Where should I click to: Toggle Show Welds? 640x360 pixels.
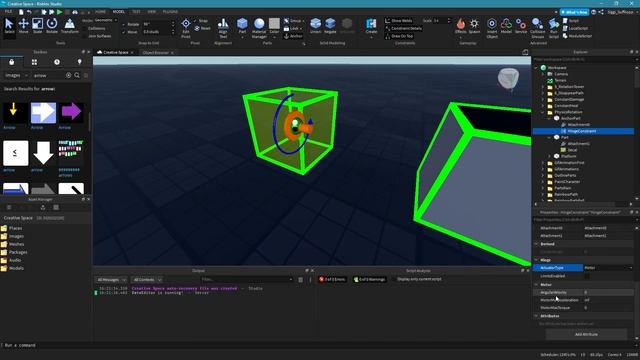pos(399,20)
